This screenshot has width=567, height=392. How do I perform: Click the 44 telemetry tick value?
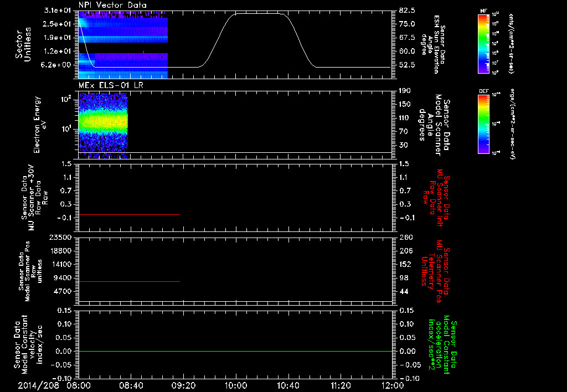pyautogui.click(x=404, y=291)
